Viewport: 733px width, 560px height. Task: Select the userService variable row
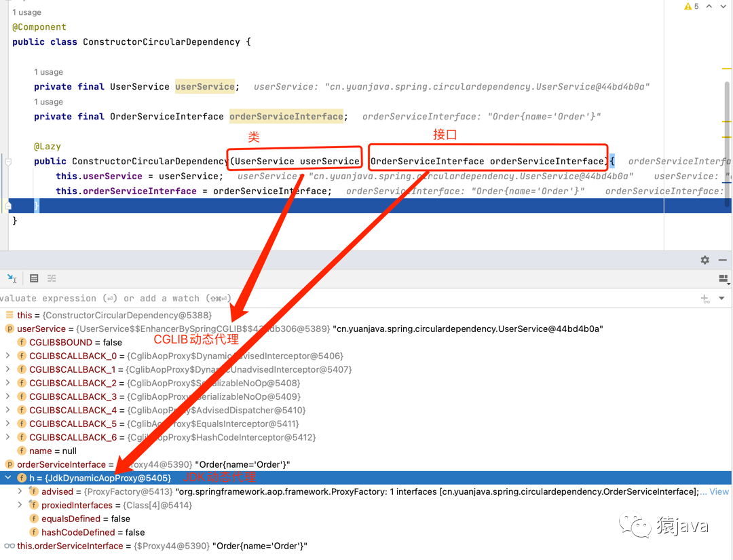tap(41, 329)
